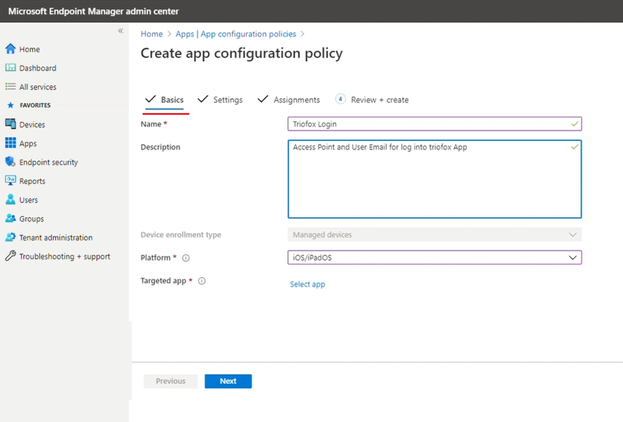623x422 pixels.
Task: Click the Favorites star icon
Action: [11, 105]
